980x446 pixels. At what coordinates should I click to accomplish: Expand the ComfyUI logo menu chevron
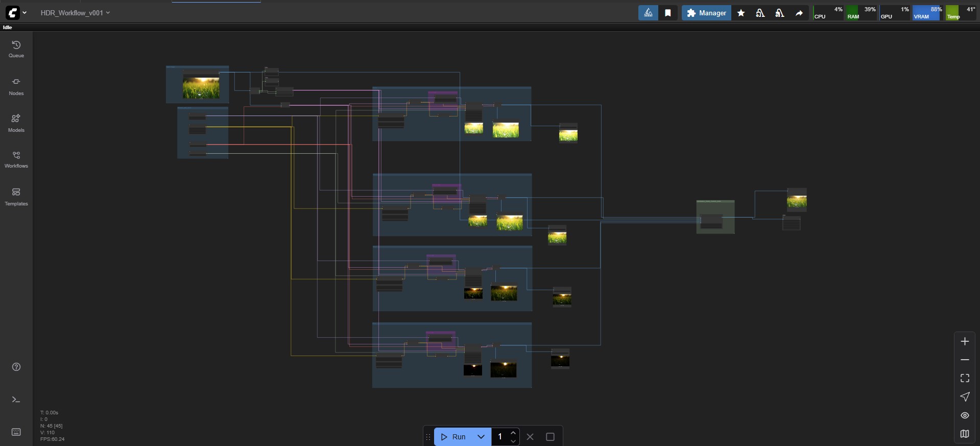tap(25, 13)
